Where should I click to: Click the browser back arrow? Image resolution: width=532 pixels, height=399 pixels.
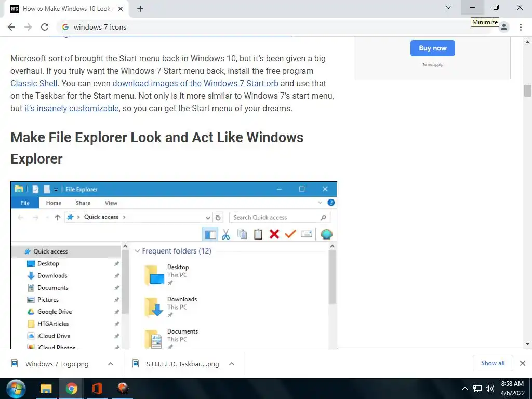pyautogui.click(x=11, y=27)
